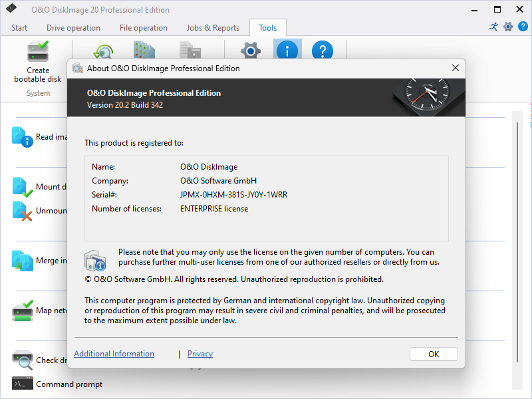The image size is (532, 399).
Task: Click the Unmount drive icon
Action: point(23,211)
